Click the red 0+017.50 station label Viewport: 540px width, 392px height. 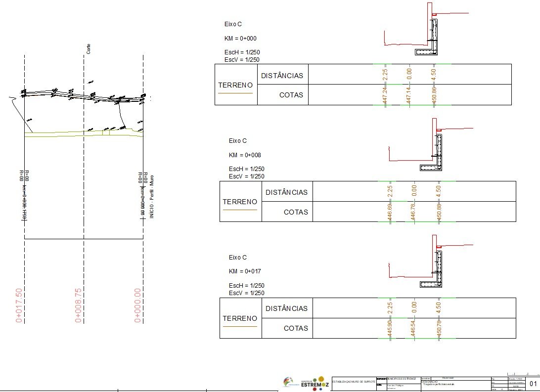(x=19, y=305)
